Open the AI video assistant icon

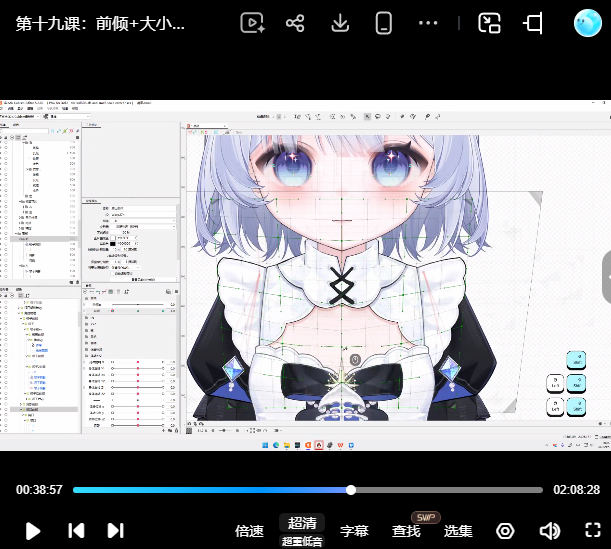(253, 23)
